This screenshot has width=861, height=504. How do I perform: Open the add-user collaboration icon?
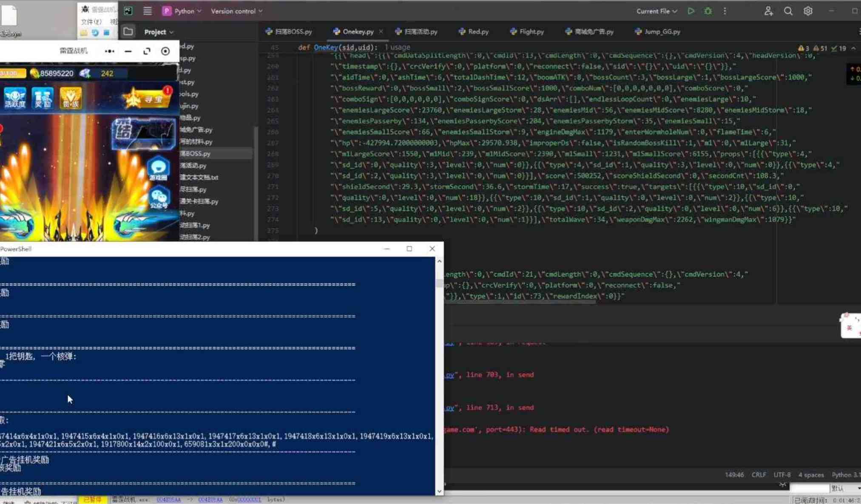pos(768,11)
